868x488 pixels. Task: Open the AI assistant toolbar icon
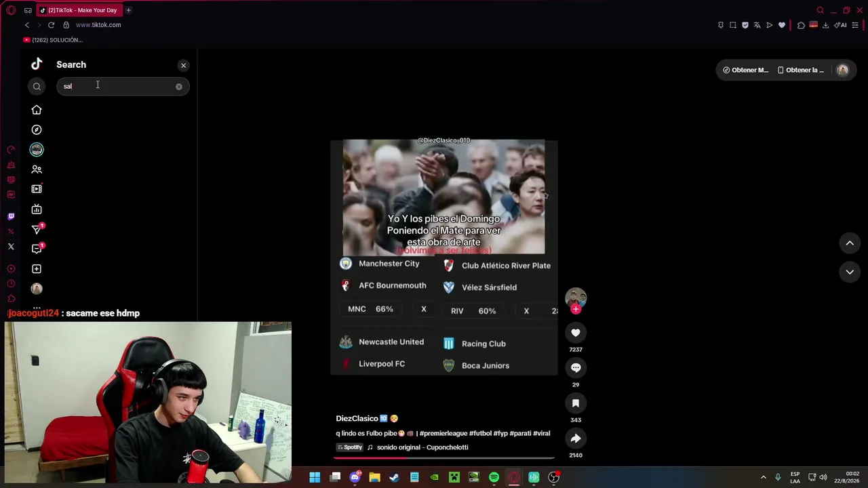(x=841, y=25)
